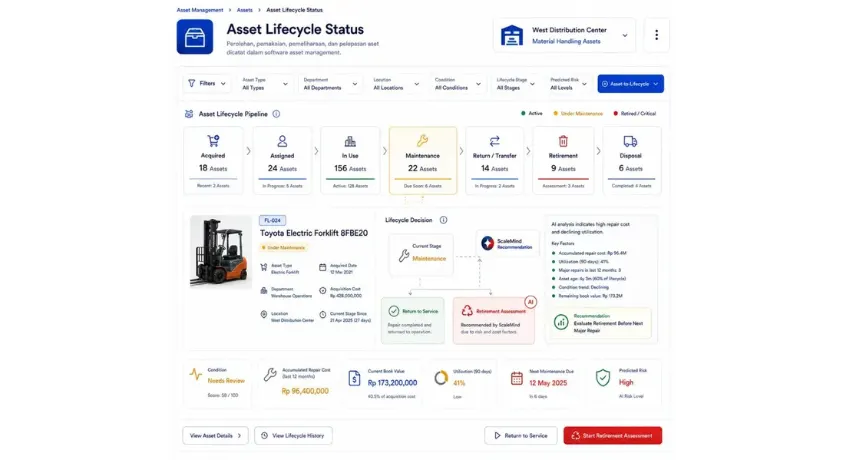Select the Return / Transfer 14 Assets card

tap(494, 160)
